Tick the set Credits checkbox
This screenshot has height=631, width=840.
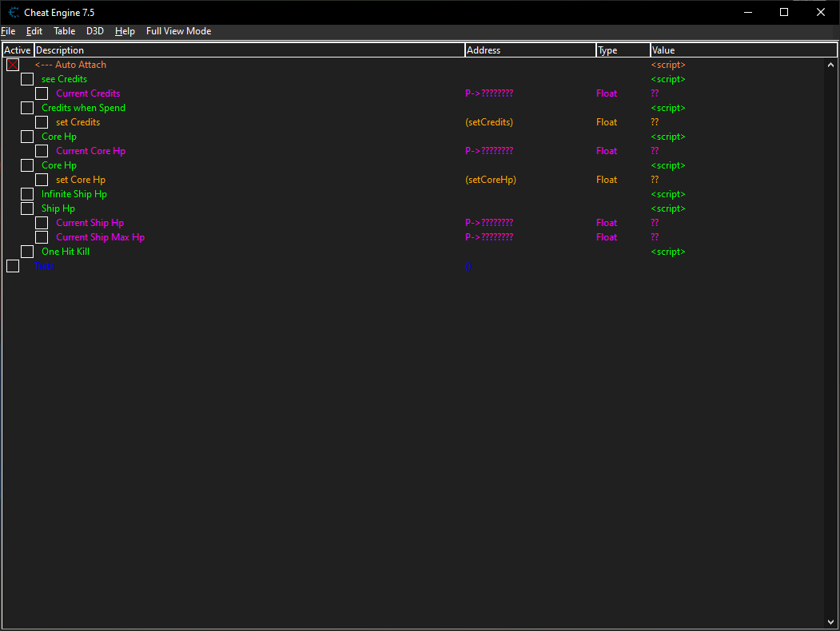click(42, 122)
